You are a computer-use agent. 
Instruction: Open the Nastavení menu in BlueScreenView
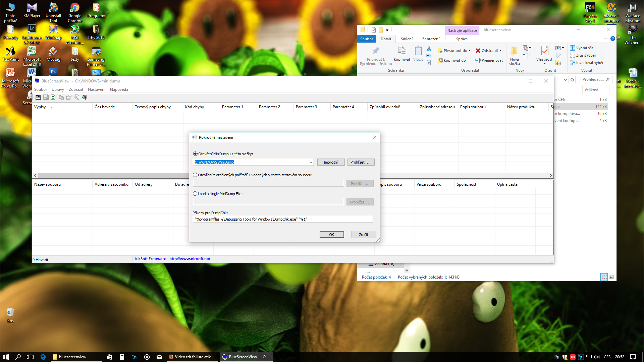pyautogui.click(x=97, y=89)
